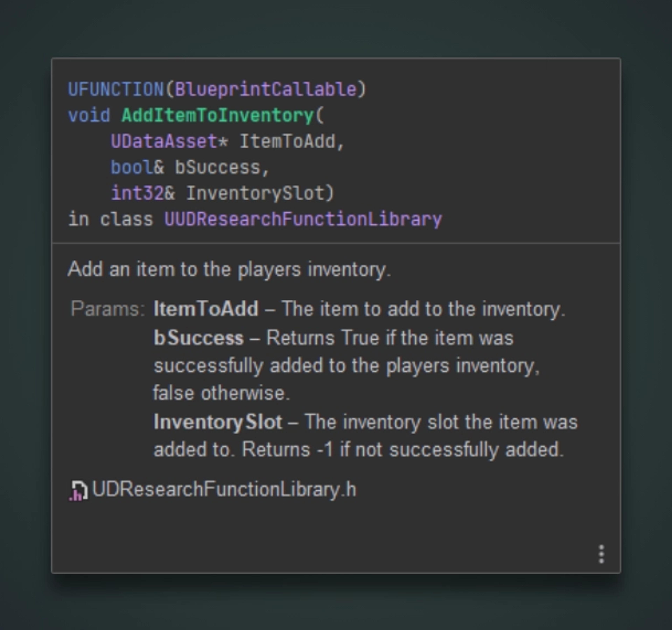Navigate to the UUDResearchFunctionLibrary class link

click(x=303, y=219)
